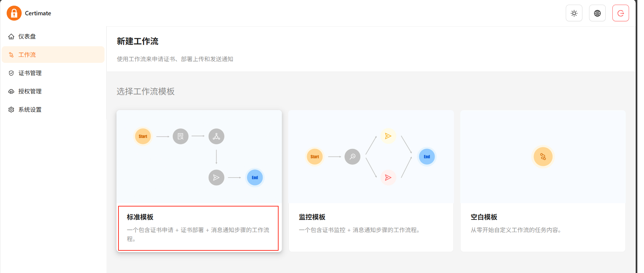
Task: Click the shield icon beside 证书管理
Action: [x=11, y=73]
